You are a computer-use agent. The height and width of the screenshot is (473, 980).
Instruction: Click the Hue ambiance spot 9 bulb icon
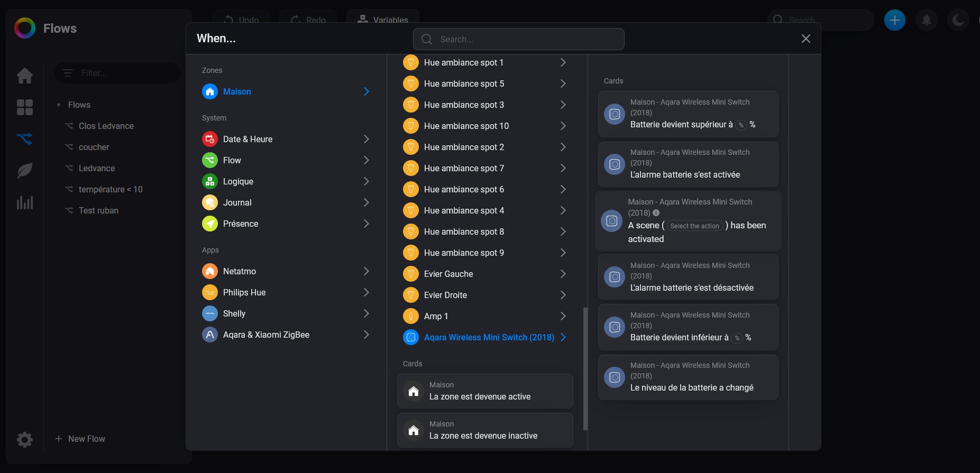(411, 253)
